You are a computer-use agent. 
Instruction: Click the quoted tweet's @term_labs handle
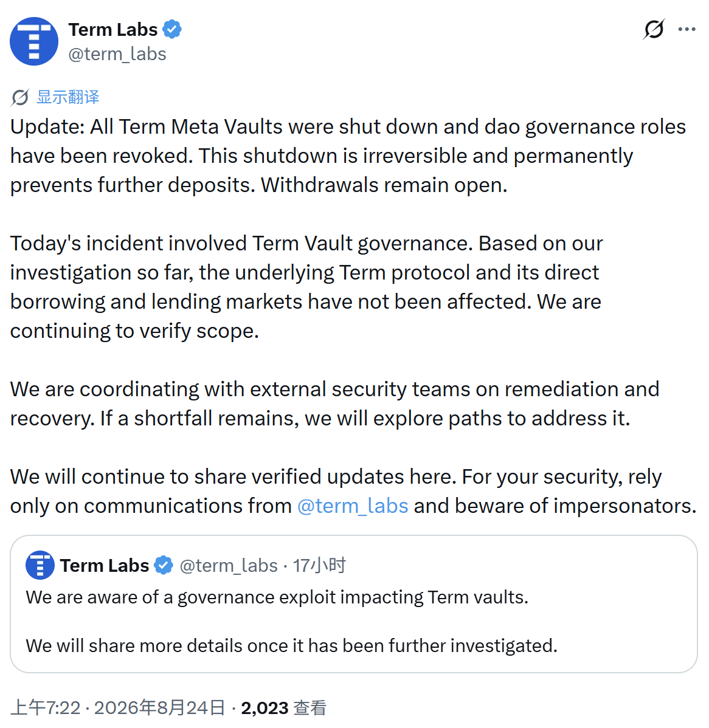coord(229,566)
